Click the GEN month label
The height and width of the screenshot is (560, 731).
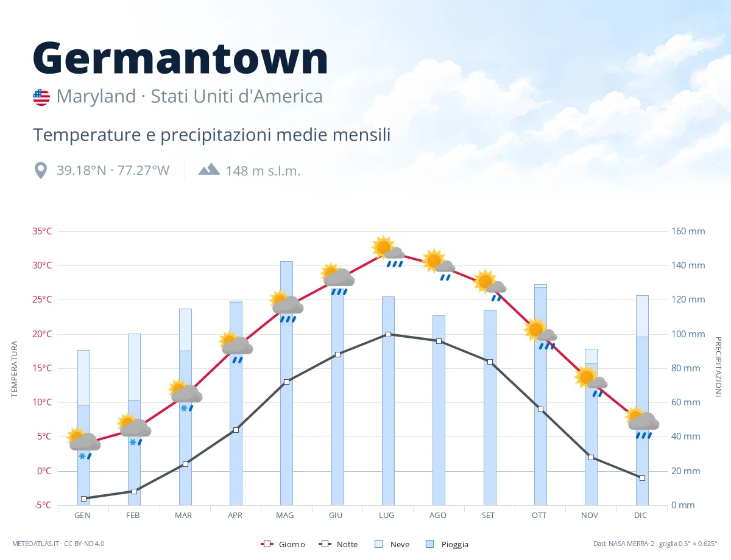point(83,516)
